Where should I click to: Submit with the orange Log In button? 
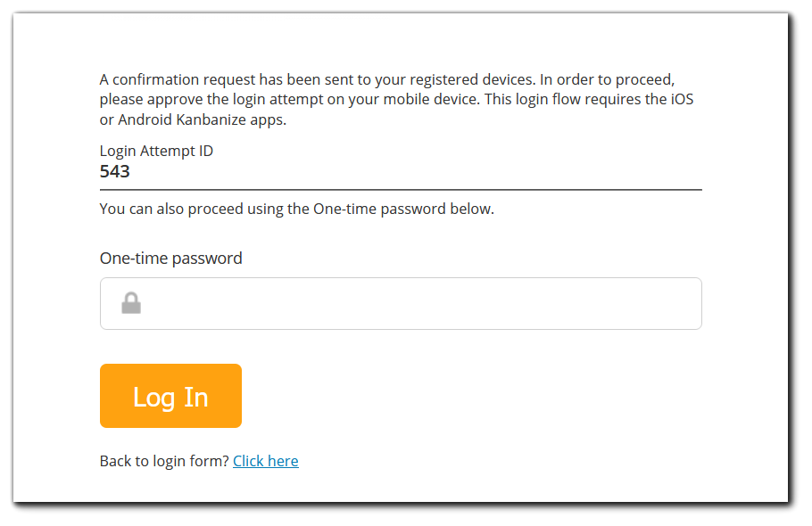(171, 396)
